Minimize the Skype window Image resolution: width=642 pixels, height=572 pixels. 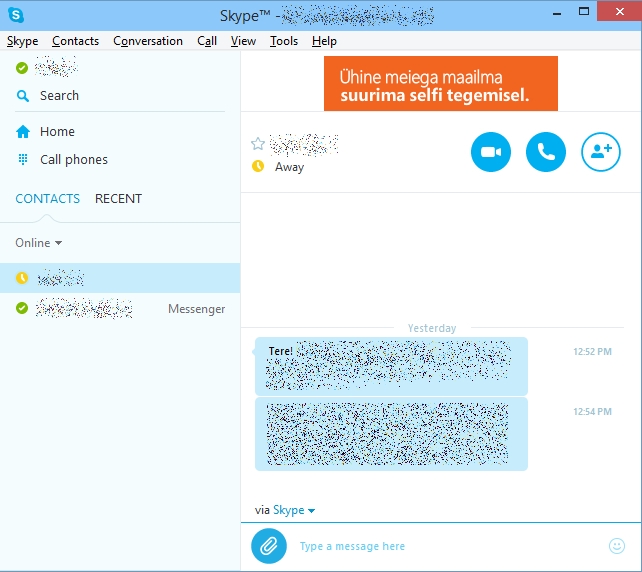(556, 13)
